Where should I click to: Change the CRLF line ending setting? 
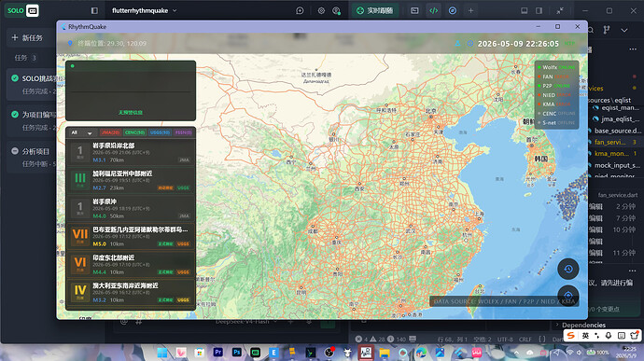click(525, 340)
